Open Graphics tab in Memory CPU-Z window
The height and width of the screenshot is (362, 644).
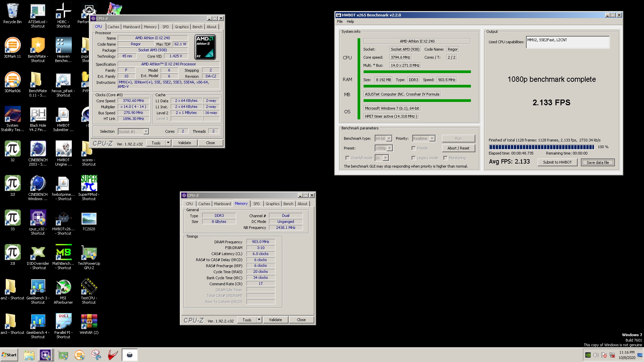[x=272, y=204]
